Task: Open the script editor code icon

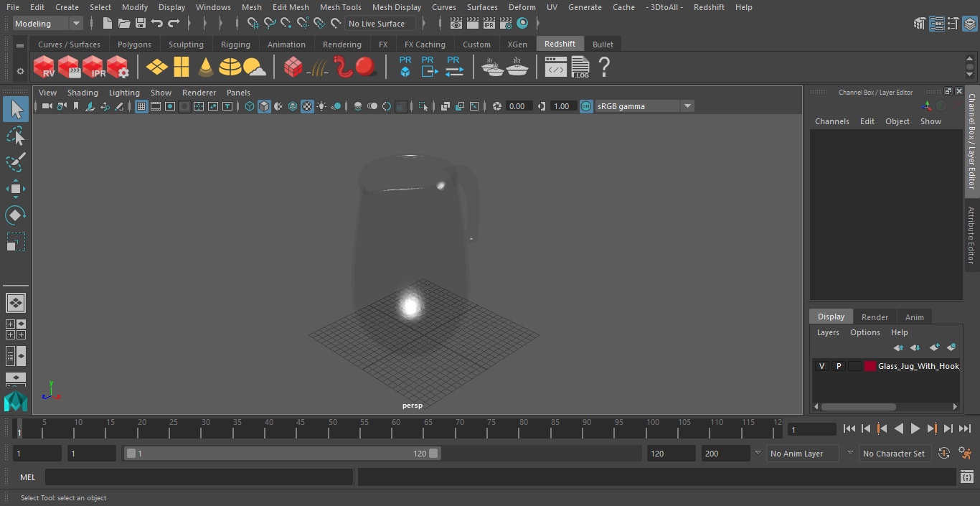Action: pyautogui.click(x=556, y=67)
